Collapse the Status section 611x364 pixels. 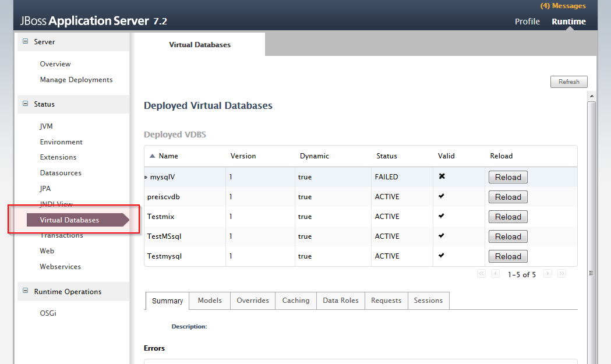(25, 104)
